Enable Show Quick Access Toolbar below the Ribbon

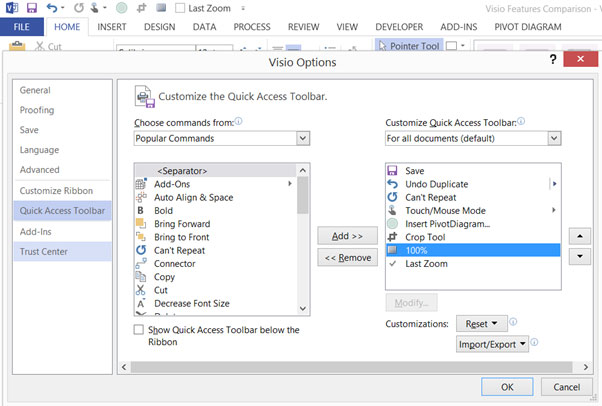139,330
